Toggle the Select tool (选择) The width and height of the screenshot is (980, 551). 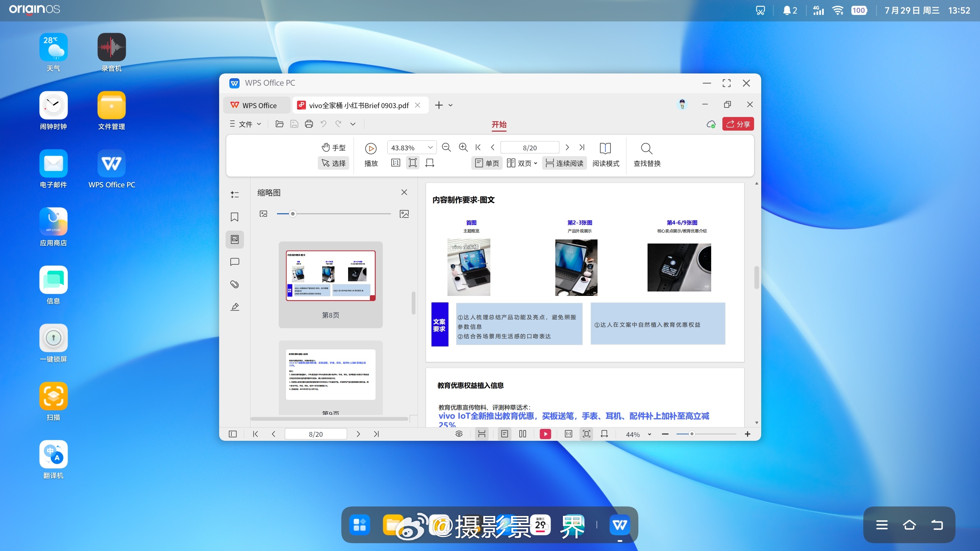click(x=333, y=163)
